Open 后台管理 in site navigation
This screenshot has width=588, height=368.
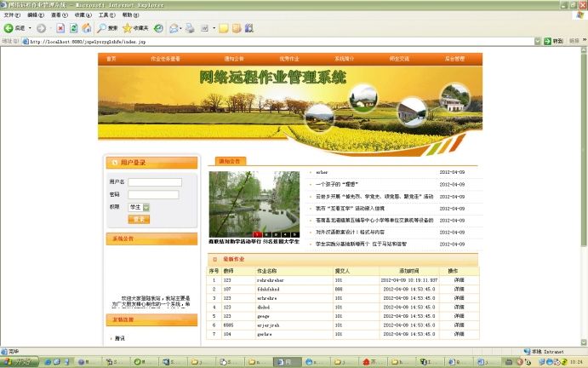point(454,59)
